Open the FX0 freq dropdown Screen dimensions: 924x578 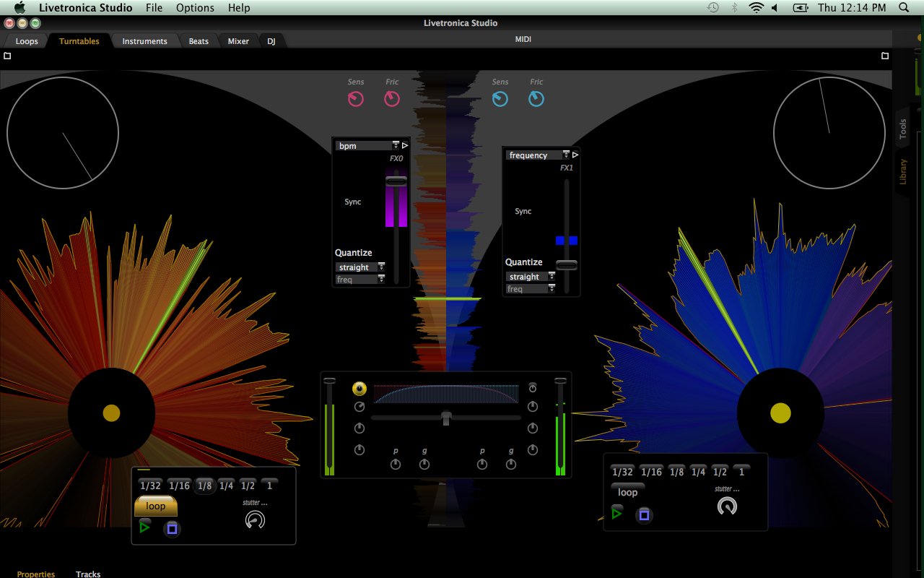click(360, 279)
